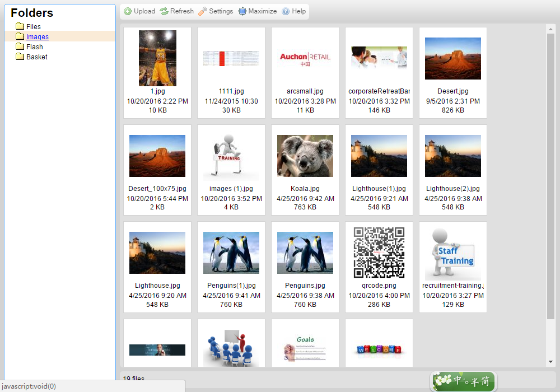Open the Help item
Screen dimensions: 560x392
point(294,11)
